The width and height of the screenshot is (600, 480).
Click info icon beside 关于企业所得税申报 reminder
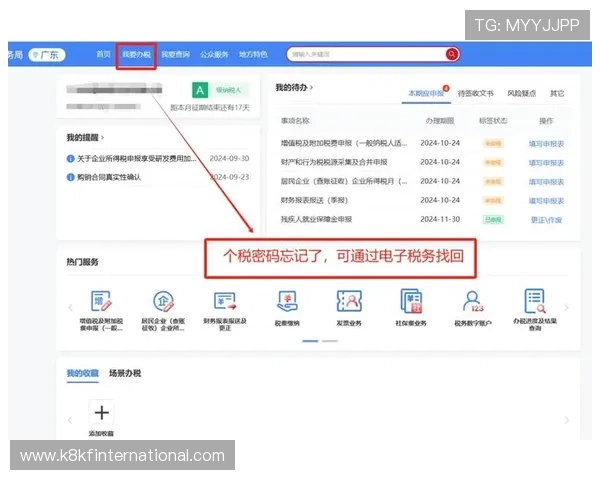click(70, 158)
